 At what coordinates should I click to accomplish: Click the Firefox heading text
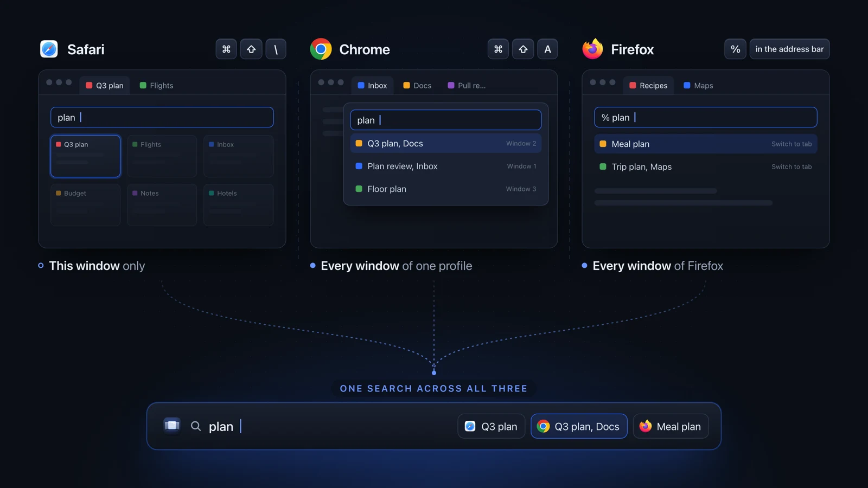(633, 49)
